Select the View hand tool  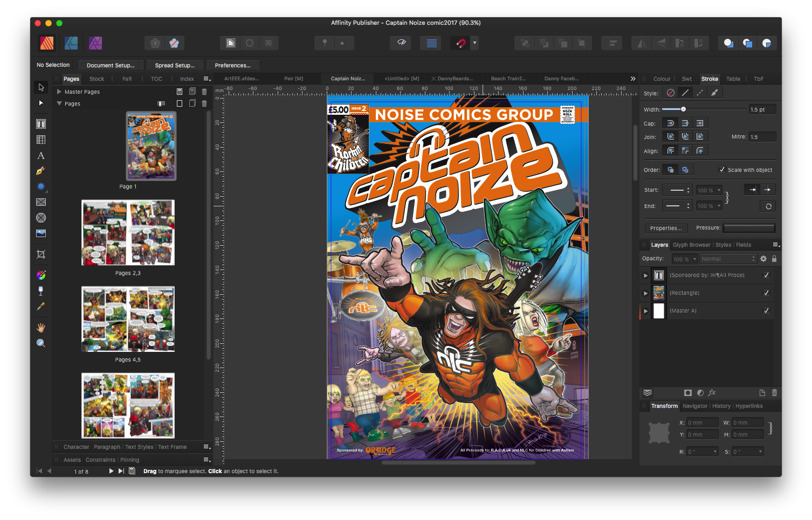click(x=41, y=328)
